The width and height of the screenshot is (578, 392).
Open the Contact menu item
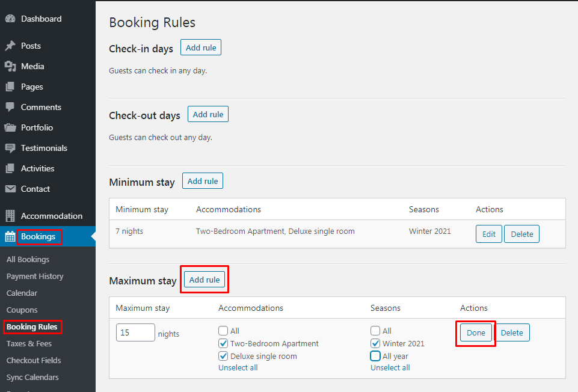point(35,189)
